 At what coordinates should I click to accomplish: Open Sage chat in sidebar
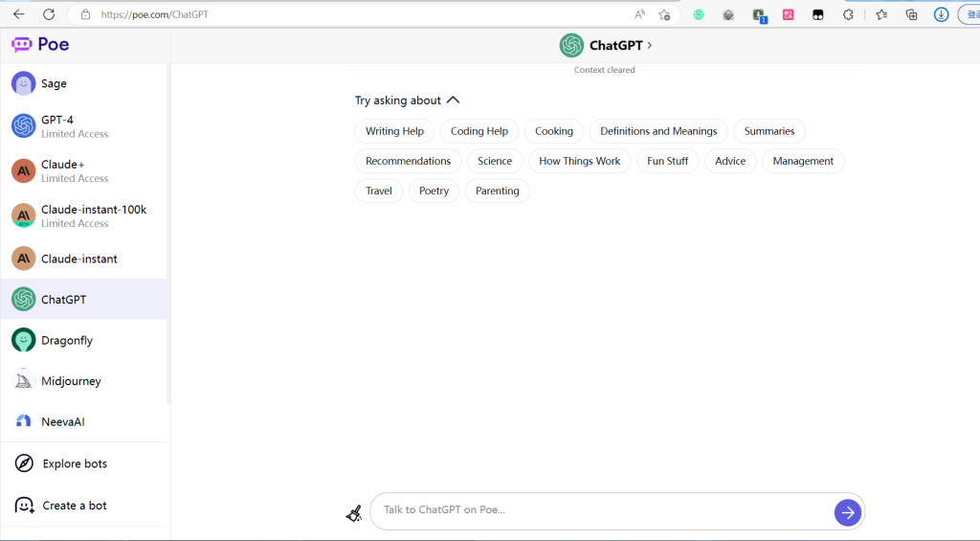[x=84, y=83]
